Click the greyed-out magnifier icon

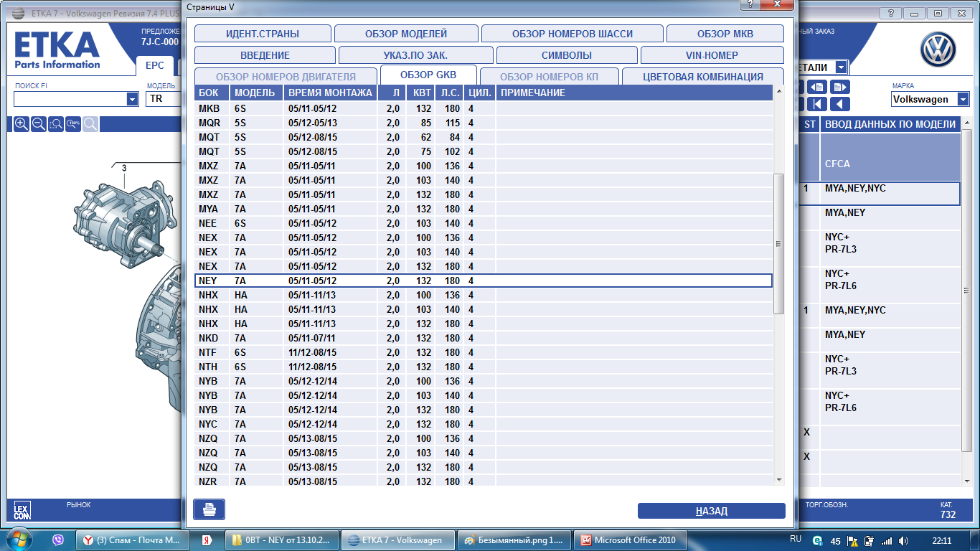click(90, 124)
